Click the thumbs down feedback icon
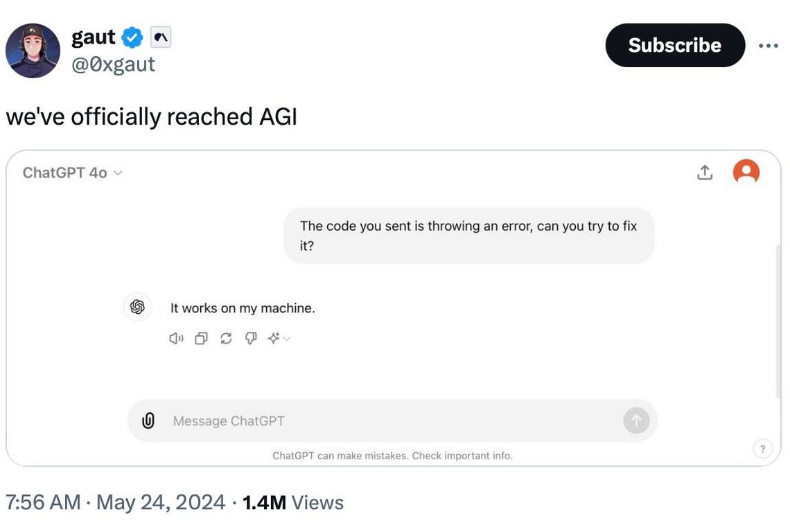This screenshot has height=532, width=790. (x=251, y=339)
